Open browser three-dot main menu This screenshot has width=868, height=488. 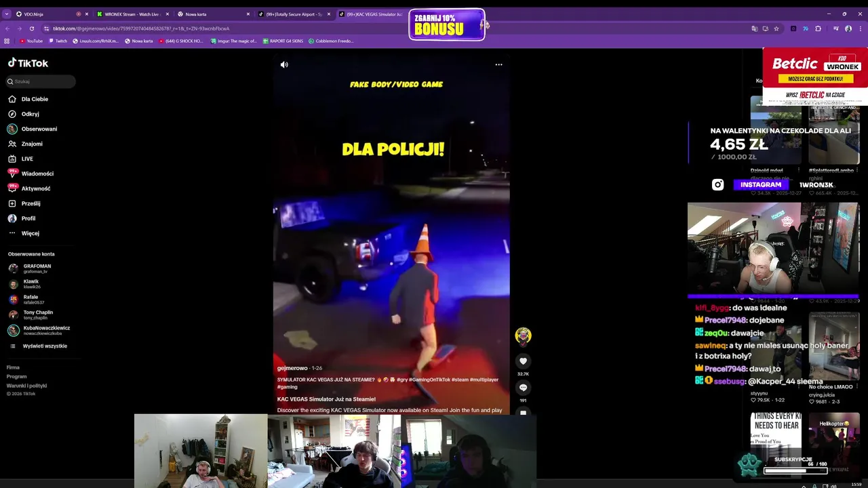tap(860, 28)
